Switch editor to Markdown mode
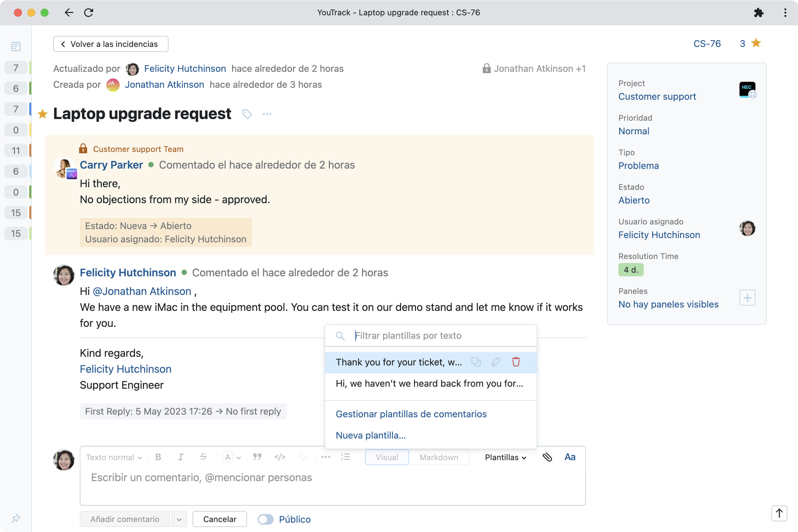 (x=439, y=458)
